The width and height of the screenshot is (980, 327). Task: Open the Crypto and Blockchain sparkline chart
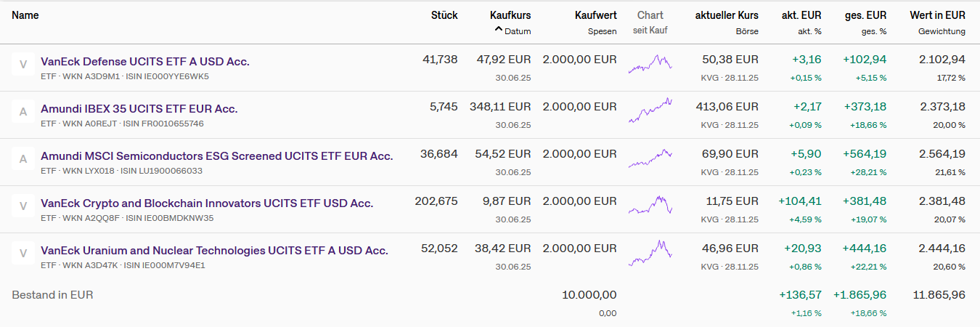coord(650,206)
